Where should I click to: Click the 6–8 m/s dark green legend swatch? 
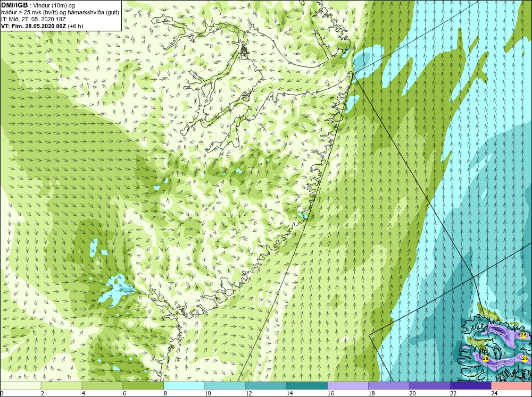tap(143, 385)
